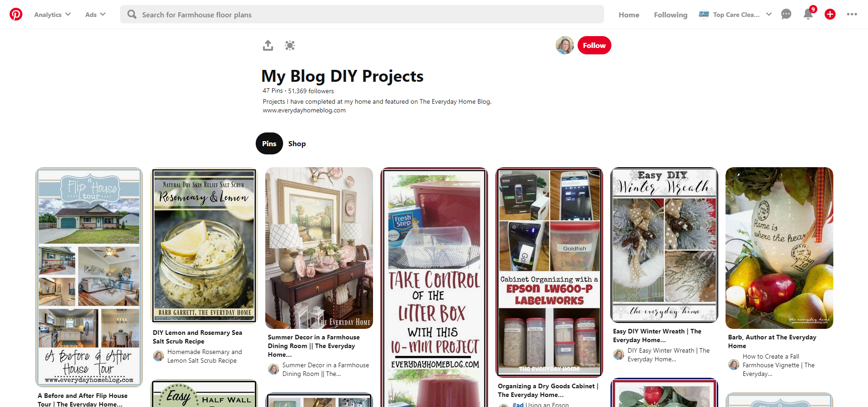Open the notifications bell icon
The width and height of the screenshot is (868, 407).
[x=808, y=14]
